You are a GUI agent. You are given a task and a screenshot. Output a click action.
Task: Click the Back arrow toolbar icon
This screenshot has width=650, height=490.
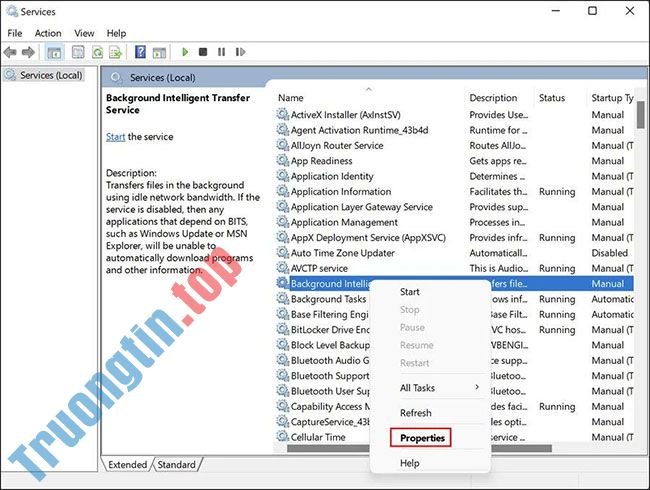tap(10, 52)
